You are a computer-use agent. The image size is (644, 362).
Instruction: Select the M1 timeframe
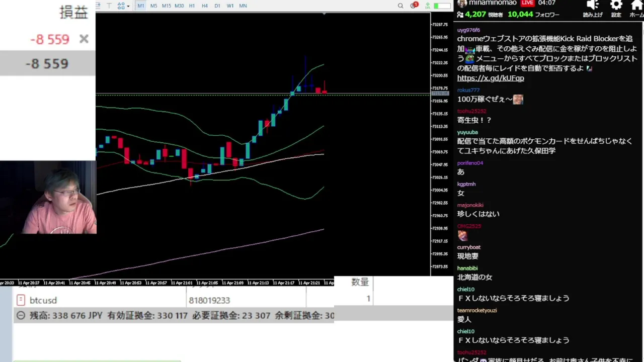[x=141, y=6]
